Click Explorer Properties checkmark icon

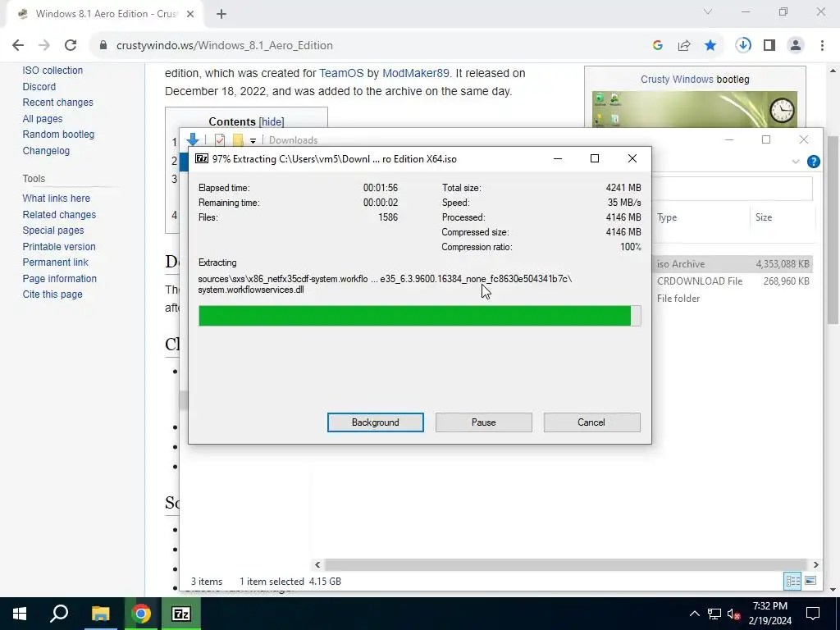coord(220,139)
